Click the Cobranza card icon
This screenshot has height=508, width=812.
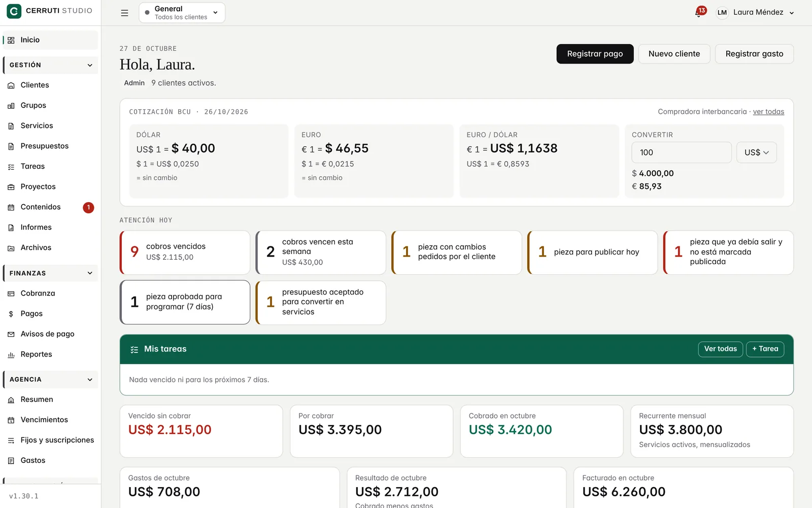[11, 294]
